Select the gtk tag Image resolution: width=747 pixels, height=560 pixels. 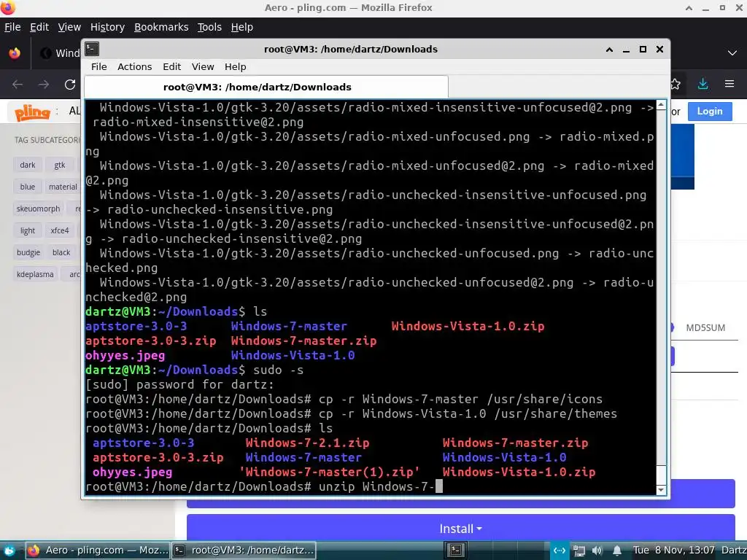pyautogui.click(x=60, y=165)
